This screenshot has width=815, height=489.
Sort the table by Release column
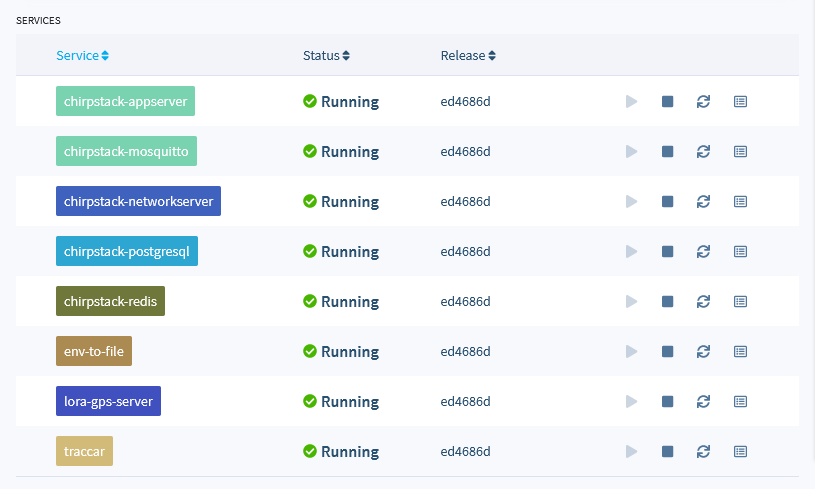pos(468,56)
